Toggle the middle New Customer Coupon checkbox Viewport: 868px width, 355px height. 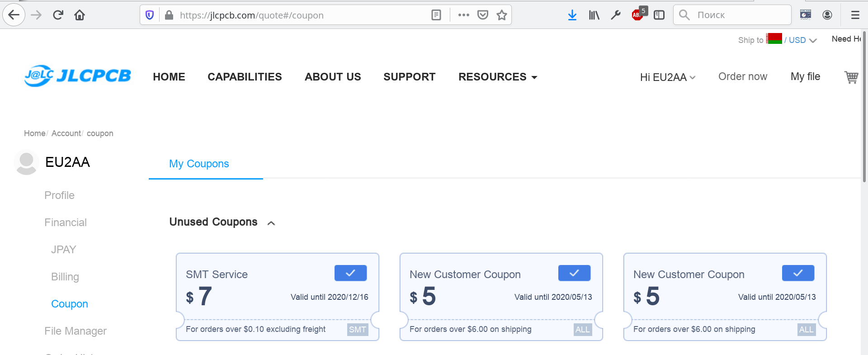(x=574, y=273)
